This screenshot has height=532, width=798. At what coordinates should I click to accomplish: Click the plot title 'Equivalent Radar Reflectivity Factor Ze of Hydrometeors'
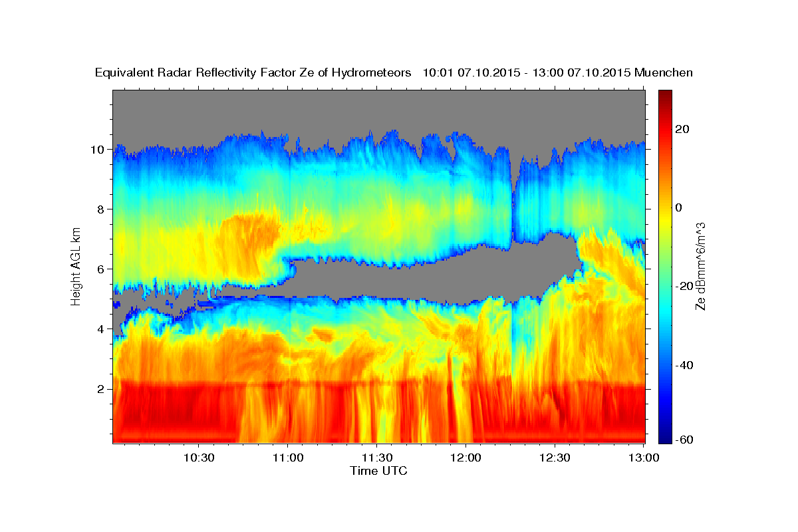(253, 72)
